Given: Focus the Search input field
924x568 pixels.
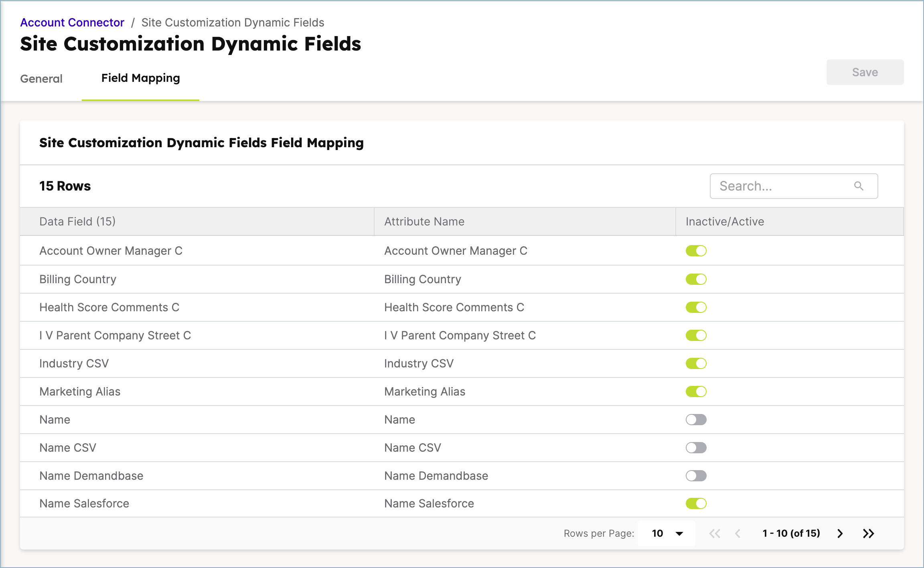Looking at the screenshot, I should pos(782,186).
